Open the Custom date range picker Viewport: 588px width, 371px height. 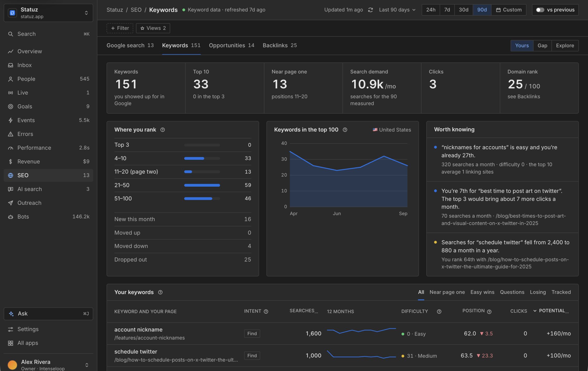tap(509, 10)
